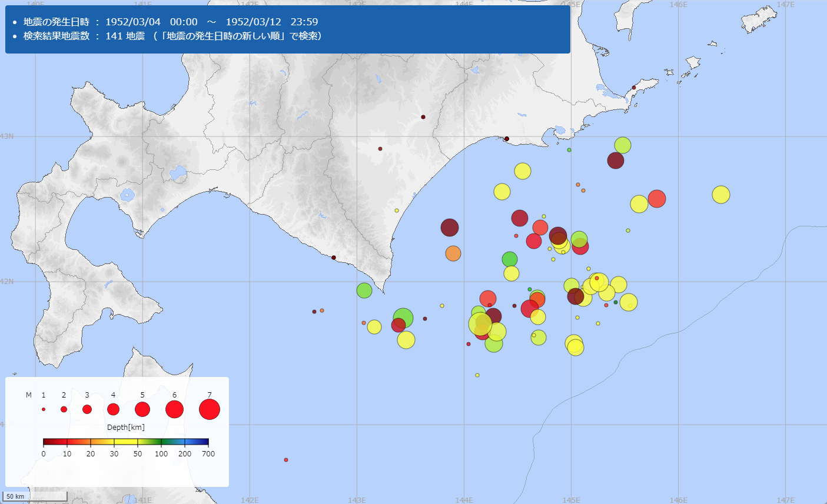Click the yellow-green circle nearest Nemuro coast
This screenshot has width=827, height=504.
(622, 145)
